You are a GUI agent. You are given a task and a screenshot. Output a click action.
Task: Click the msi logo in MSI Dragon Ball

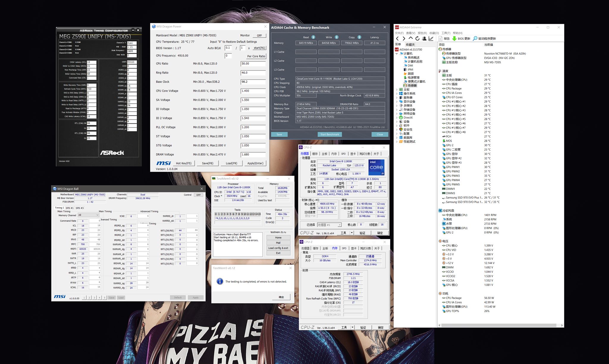60,297
